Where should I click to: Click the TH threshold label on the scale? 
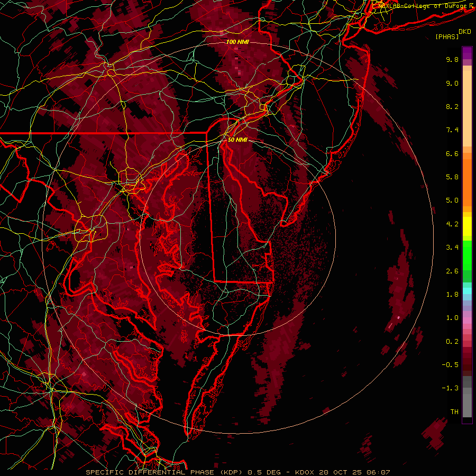tap(454, 412)
